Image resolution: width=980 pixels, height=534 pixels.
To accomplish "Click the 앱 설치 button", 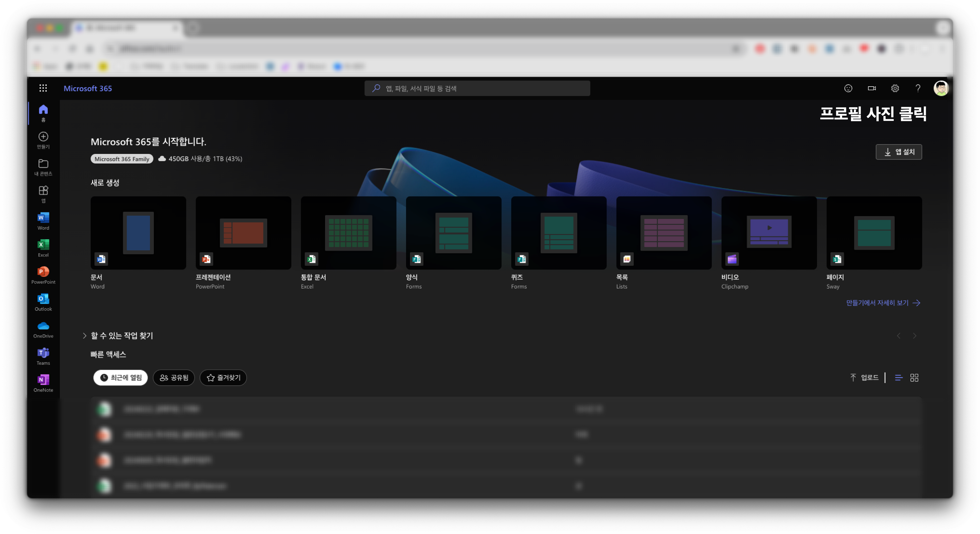I will 899,152.
